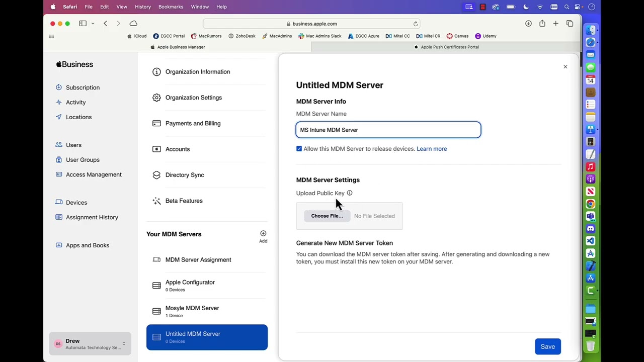Save the MDM server
Viewport: 644px width, 362px height.
click(548, 346)
